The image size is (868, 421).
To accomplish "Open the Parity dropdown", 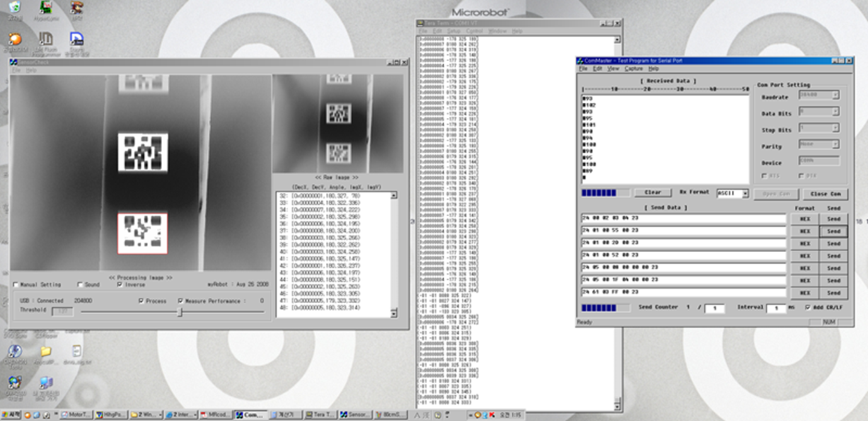I will click(835, 144).
